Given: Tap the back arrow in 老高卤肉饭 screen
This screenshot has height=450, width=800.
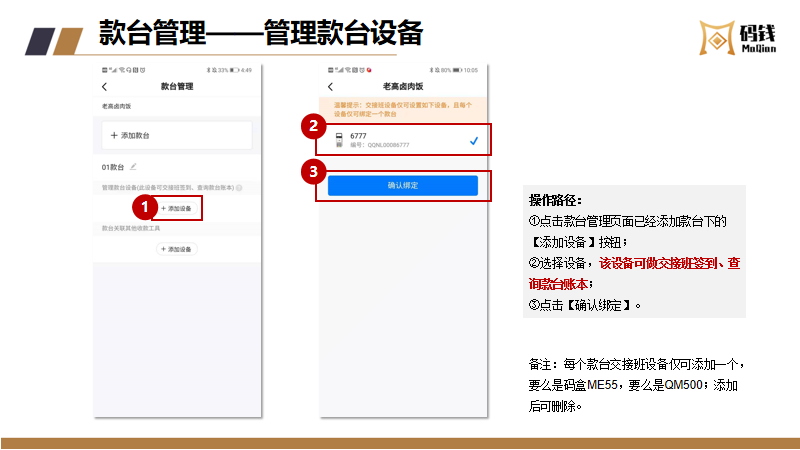Looking at the screenshot, I should click(330, 87).
